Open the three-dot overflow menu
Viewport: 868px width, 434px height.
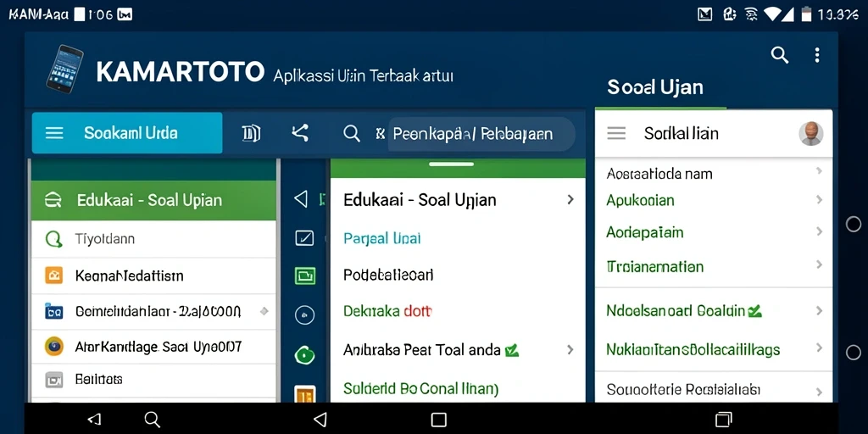pos(816,55)
